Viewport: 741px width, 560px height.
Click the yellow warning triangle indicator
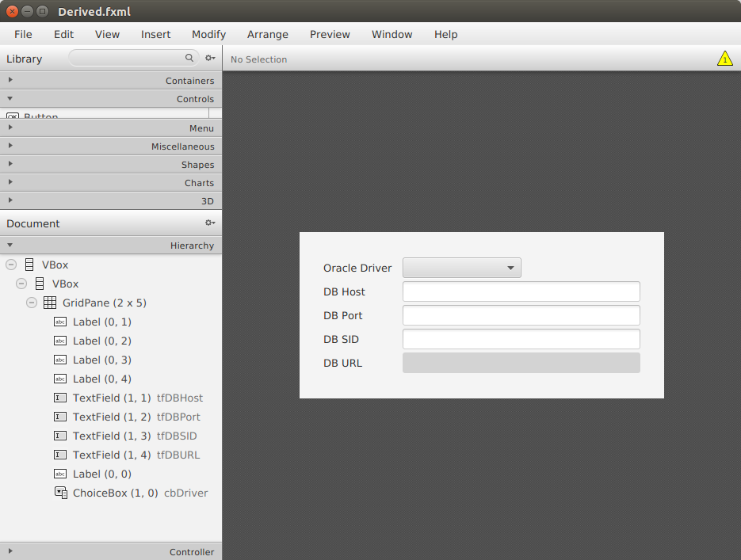pos(725,58)
